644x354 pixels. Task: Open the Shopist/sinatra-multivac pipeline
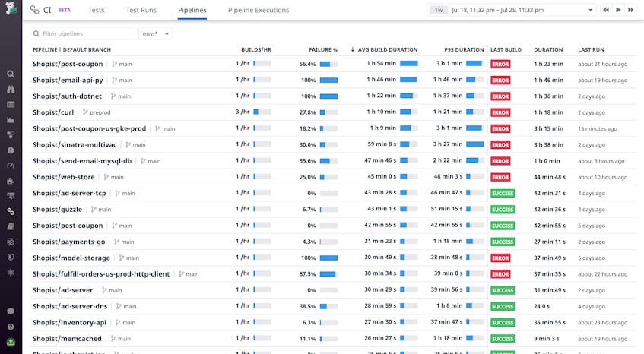[75, 145]
